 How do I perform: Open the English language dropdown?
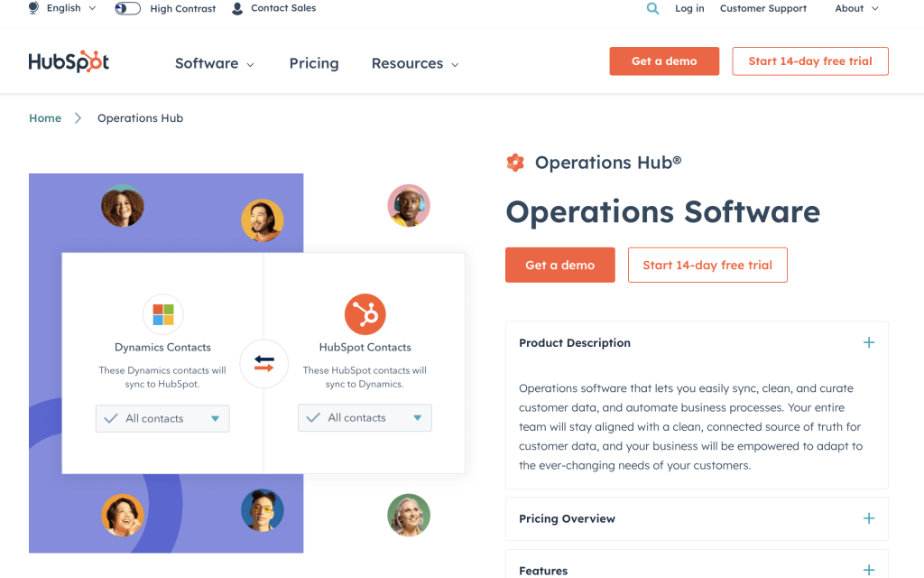click(x=70, y=8)
